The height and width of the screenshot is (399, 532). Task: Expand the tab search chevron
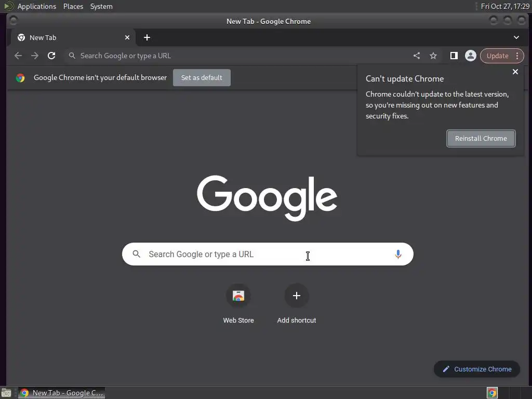[516, 37]
